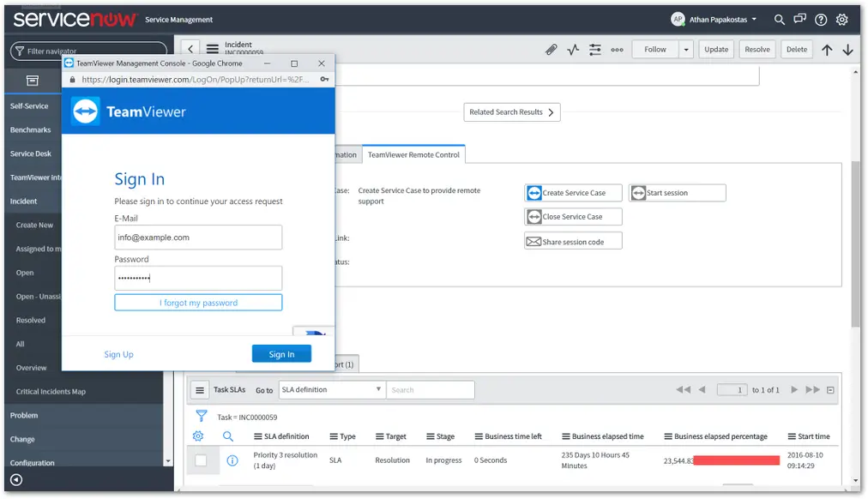Select Overview under Incident

point(31,368)
